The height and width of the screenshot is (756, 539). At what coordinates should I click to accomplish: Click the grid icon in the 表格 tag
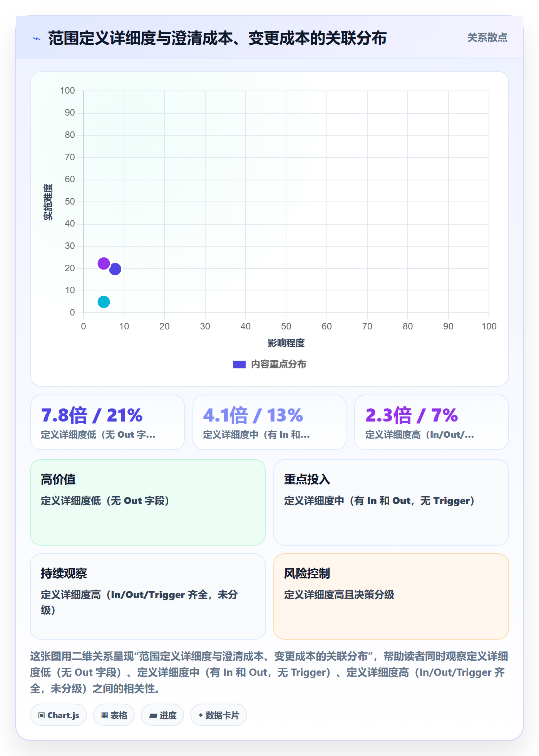[x=104, y=716]
